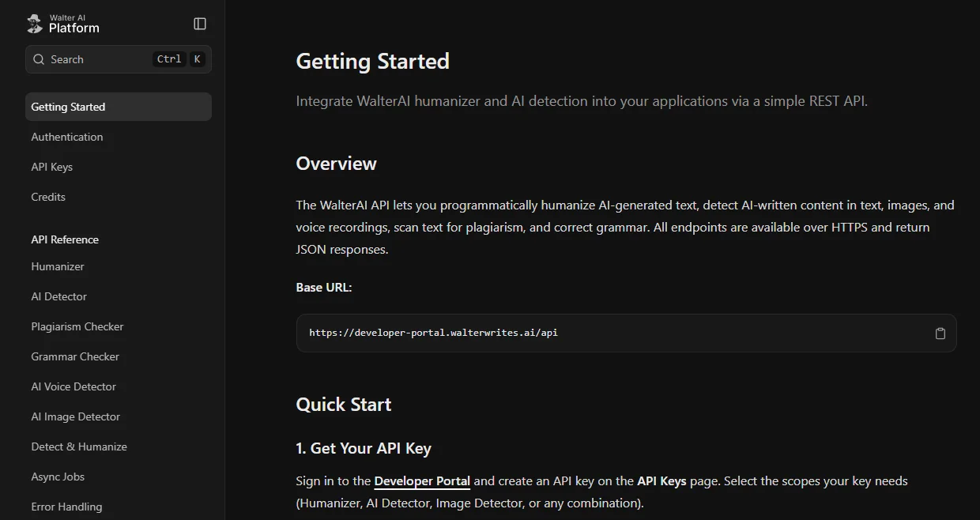Image resolution: width=980 pixels, height=520 pixels.
Task: Select Getting Started in the sidebar
Action: click(x=119, y=107)
